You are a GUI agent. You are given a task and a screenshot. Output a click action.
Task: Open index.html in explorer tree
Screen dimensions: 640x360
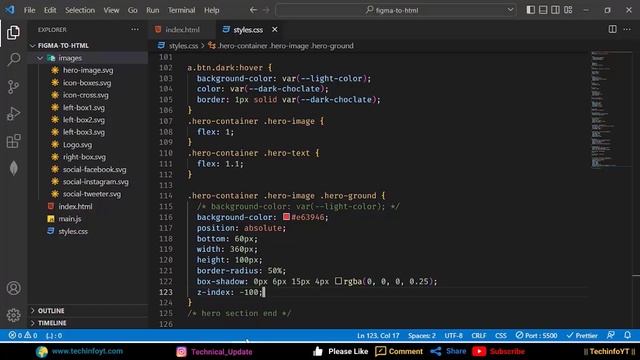(75, 206)
